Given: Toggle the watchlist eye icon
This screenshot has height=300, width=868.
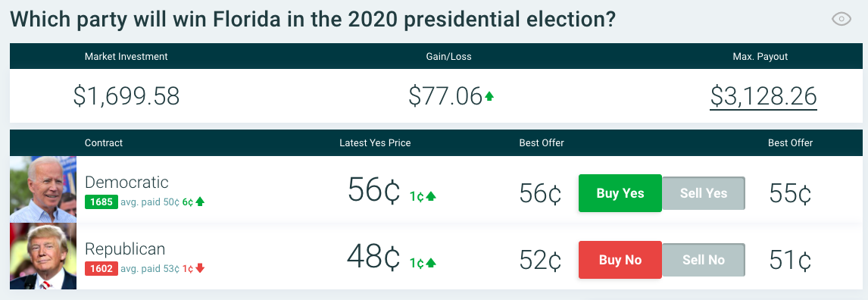Looking at the screenshot, I should 841,20.
